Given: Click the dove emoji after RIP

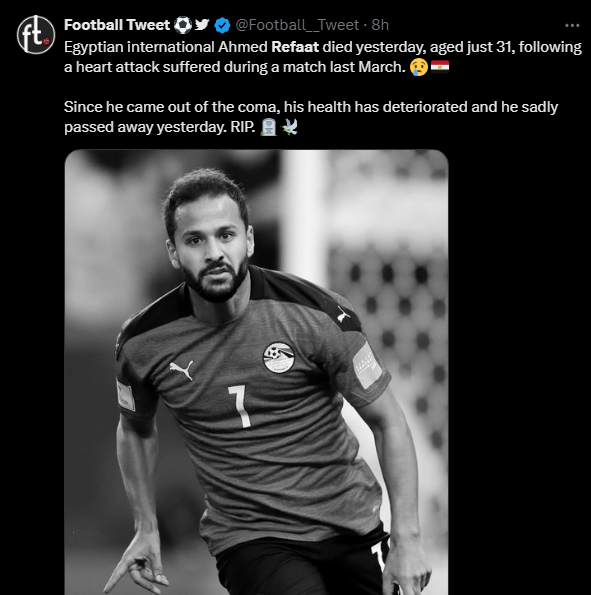Looking at the screenshot, I should tap(290, 127).
